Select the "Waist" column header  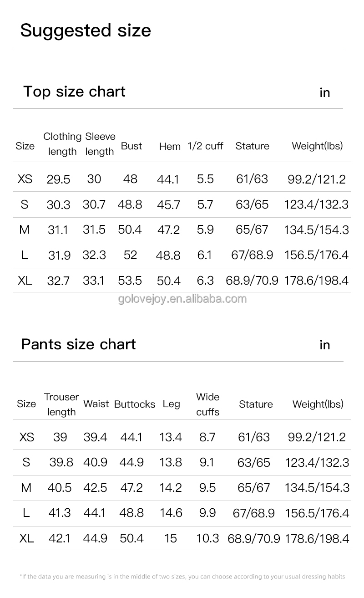[96, 404]
